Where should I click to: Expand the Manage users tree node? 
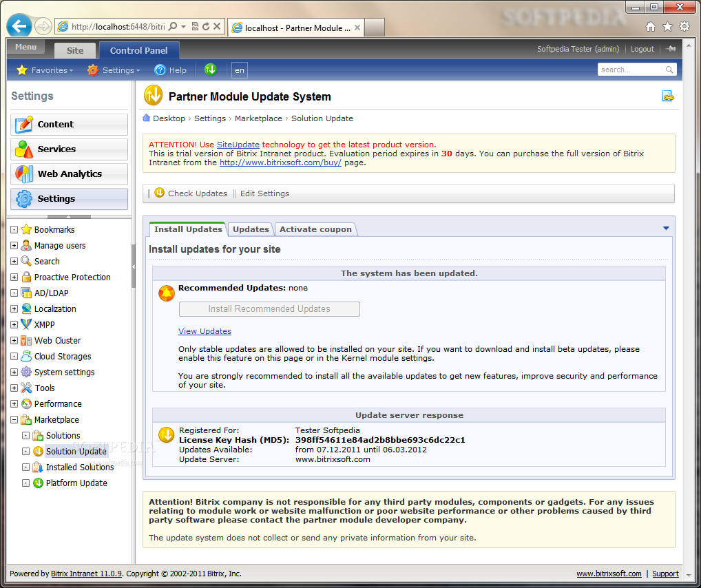point(14,246)
